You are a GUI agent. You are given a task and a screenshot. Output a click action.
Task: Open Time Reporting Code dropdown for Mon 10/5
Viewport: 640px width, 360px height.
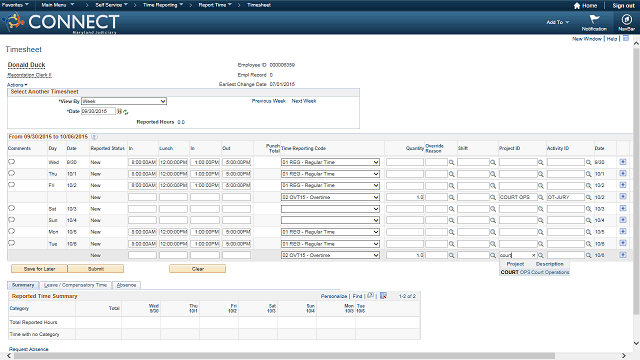pos(330,232)
